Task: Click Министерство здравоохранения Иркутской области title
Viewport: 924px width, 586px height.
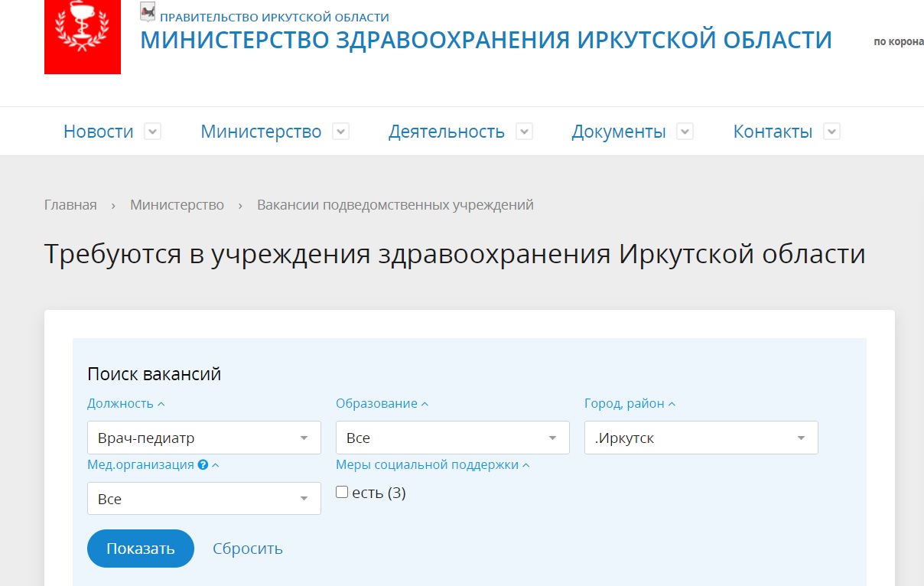Action: point(486,40)
